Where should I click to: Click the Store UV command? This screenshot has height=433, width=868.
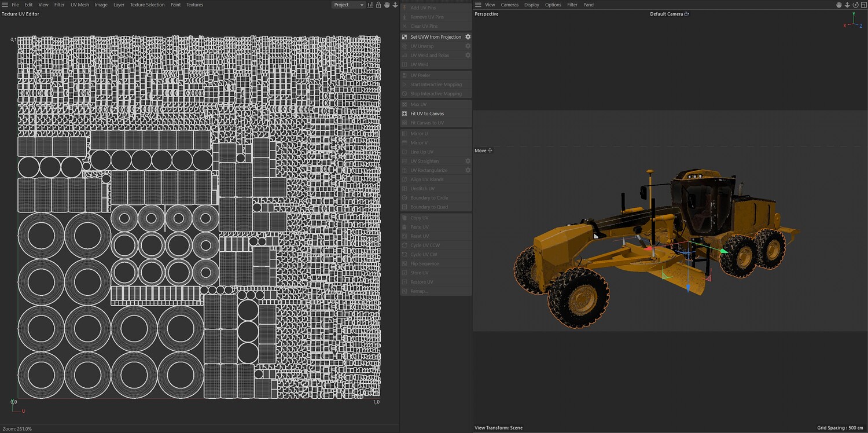coord(436,273)
